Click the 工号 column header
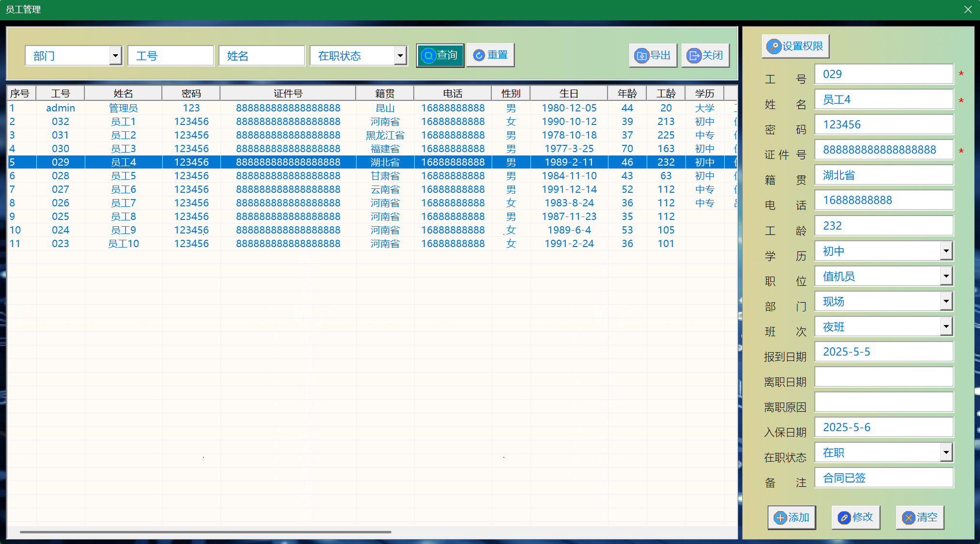Screen dimensions: 980x544 (61, 93)
